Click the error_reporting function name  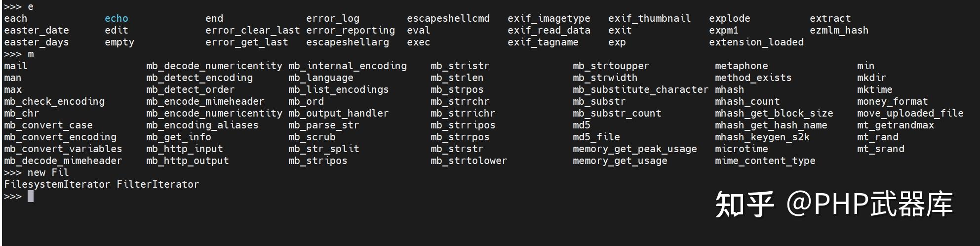point(350,31)
